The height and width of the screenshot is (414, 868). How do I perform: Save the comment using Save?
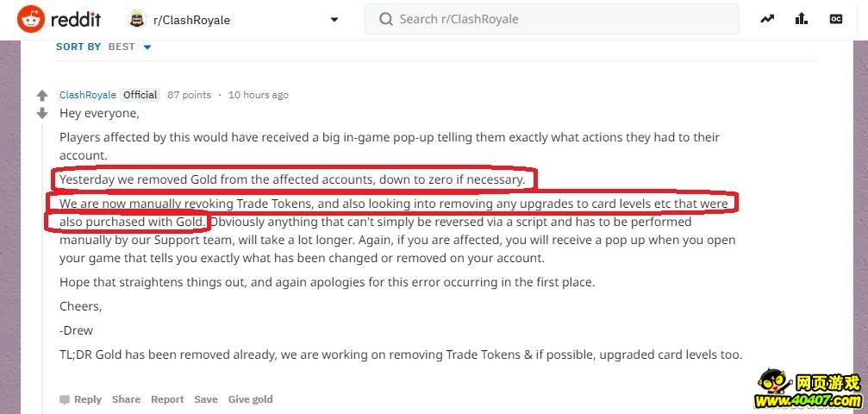pos(205,399)
